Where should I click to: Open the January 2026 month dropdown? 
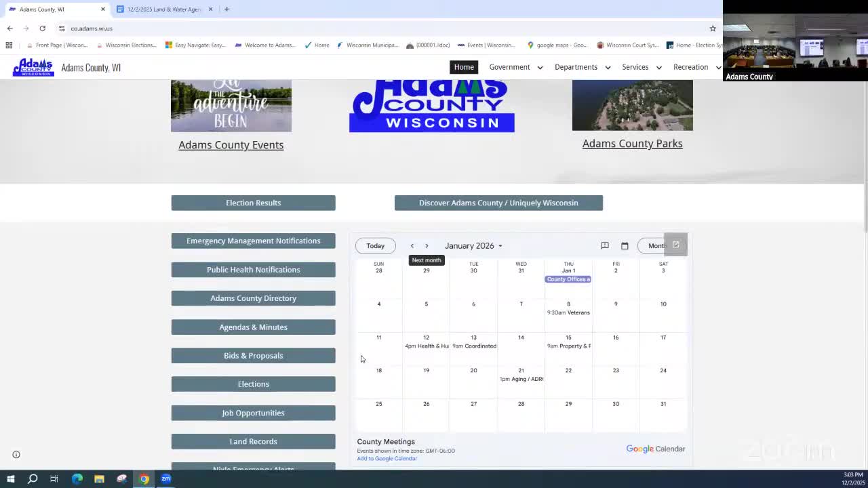(473, 246)
